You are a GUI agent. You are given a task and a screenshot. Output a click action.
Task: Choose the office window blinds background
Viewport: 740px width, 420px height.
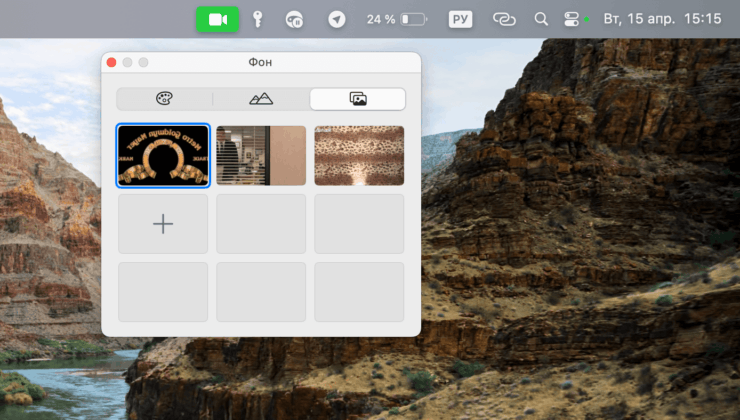261,155
